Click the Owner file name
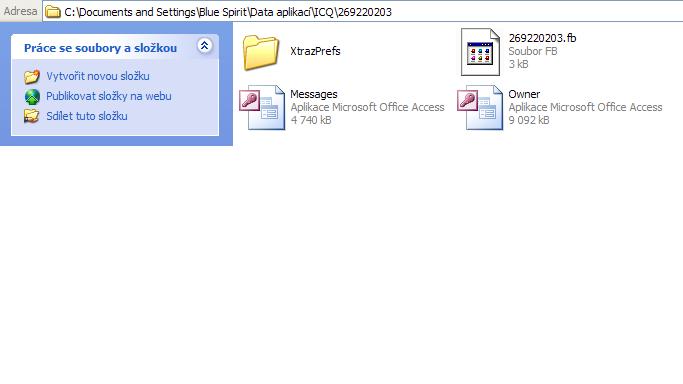Viewport: 683px width, 384px height. (x=524, y=94)
